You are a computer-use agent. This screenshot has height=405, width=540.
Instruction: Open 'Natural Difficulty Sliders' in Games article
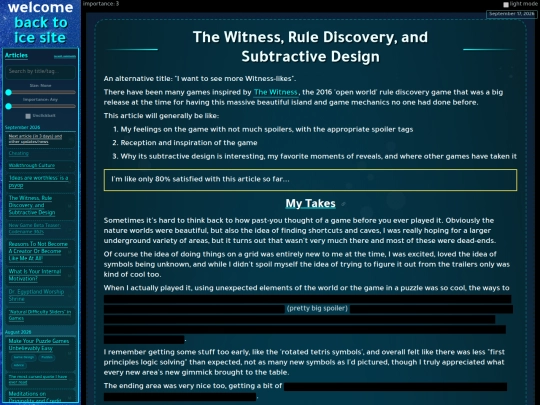click(40, 315)
